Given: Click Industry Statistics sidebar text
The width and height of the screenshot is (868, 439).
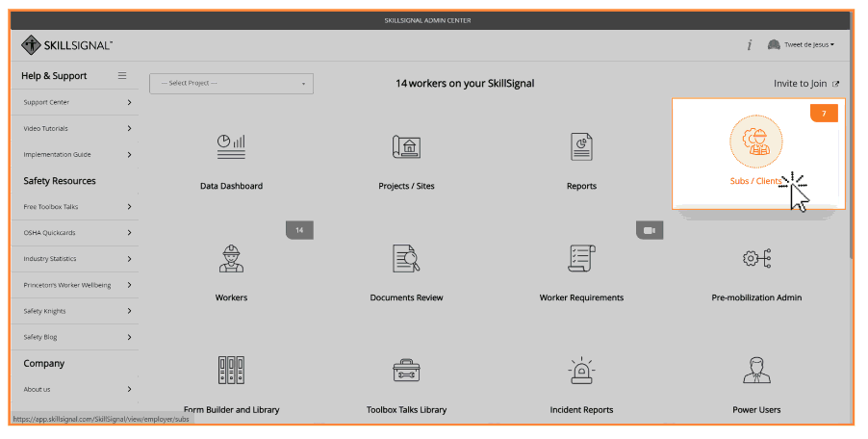Looking at the screenshot, I should [50, 259].
